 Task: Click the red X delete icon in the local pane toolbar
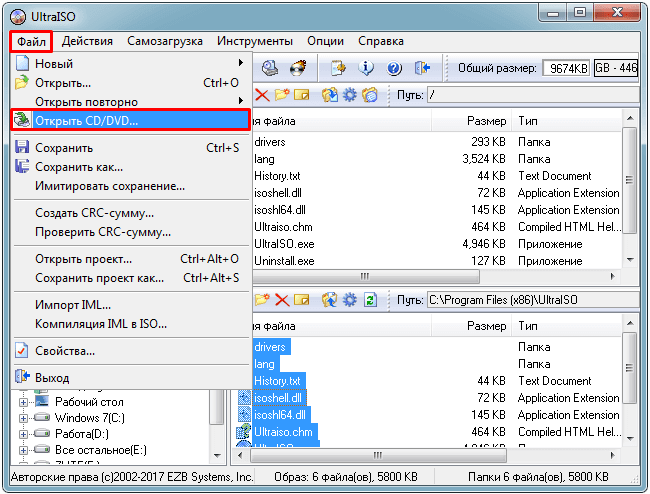point(282,300)
